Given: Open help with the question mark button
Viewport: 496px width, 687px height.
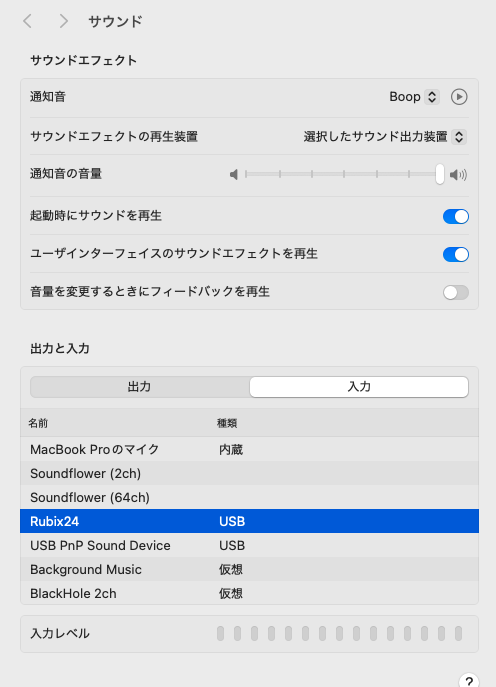Looking at the screenshot, I should (x=468, y=681).
